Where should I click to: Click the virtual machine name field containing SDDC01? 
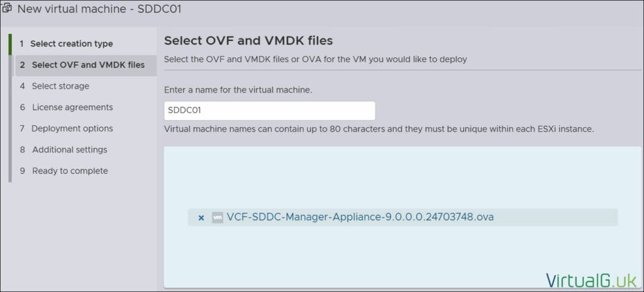pyautogui.click(x=269, y=111)
